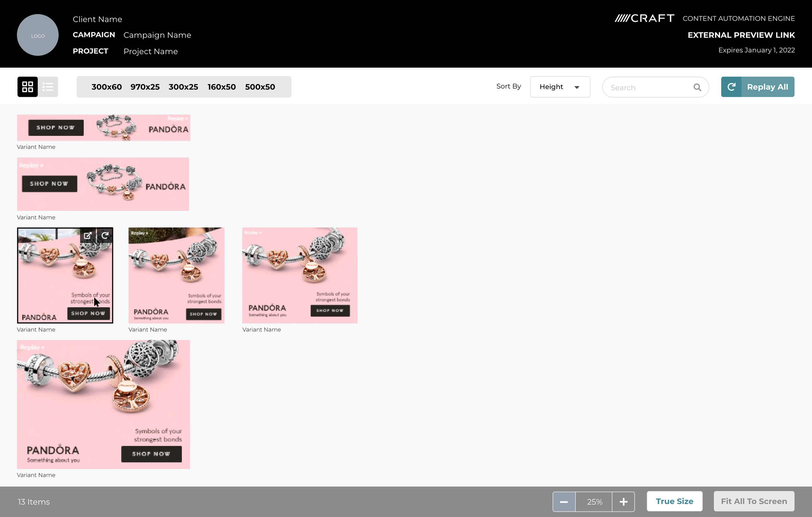Switch to grid view layout
The image size is (812, 517).
[27, 87]
